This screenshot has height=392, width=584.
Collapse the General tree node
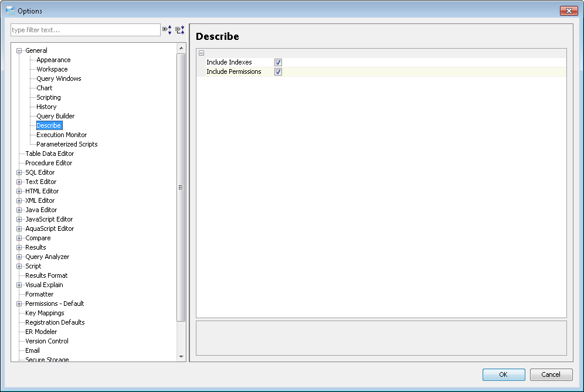point(19,50)
